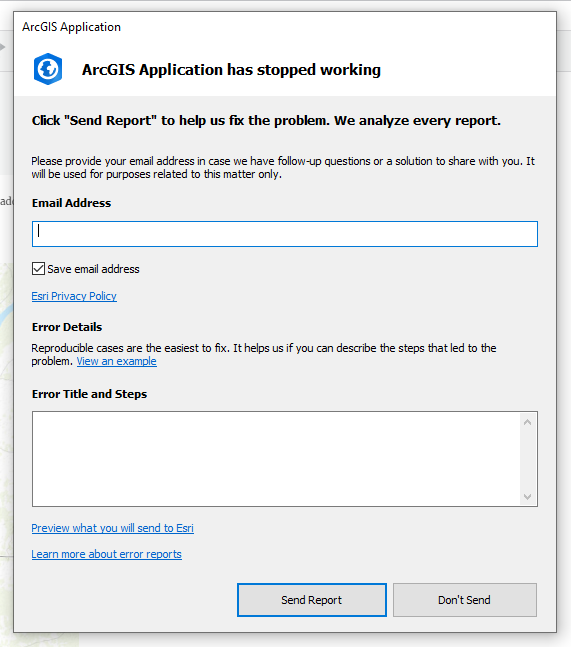Viewport: 571px width, 647px height.
Task: Click the Error Details heading
Action: click(x=67, y=327)
